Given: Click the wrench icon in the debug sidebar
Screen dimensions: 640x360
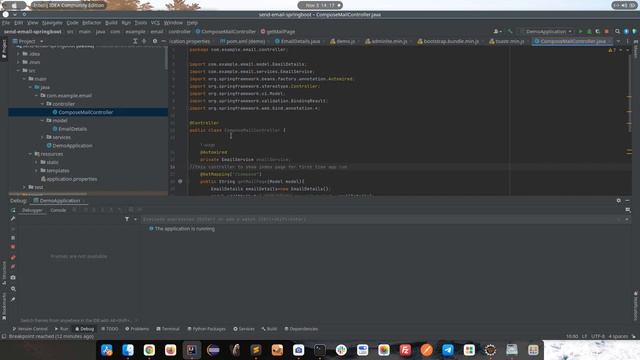Looking at the screenshot, I should [x=13, y=219].
